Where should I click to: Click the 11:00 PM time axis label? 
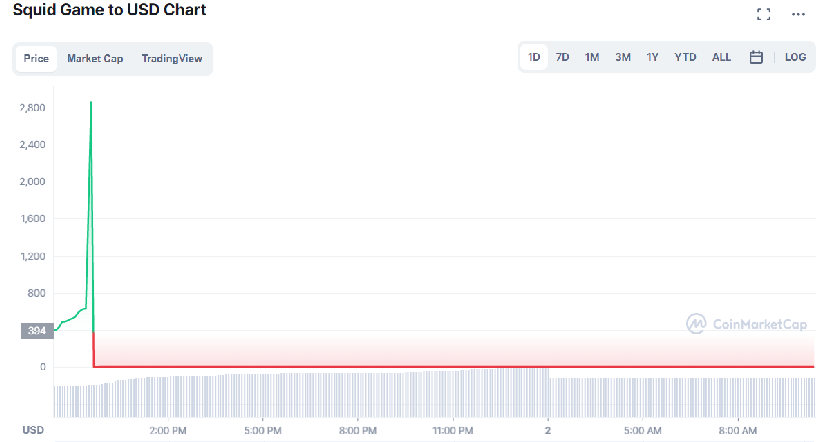pos(452,430)
